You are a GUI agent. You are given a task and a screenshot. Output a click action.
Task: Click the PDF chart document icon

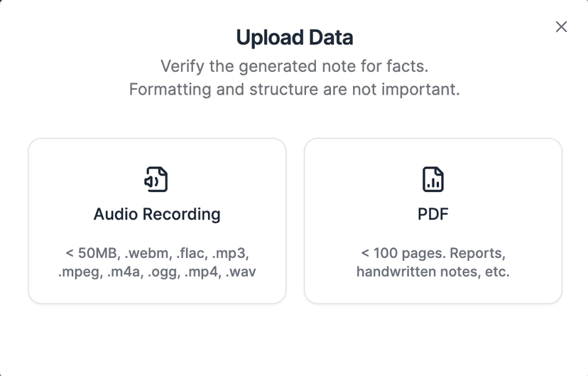coord(432,179)
